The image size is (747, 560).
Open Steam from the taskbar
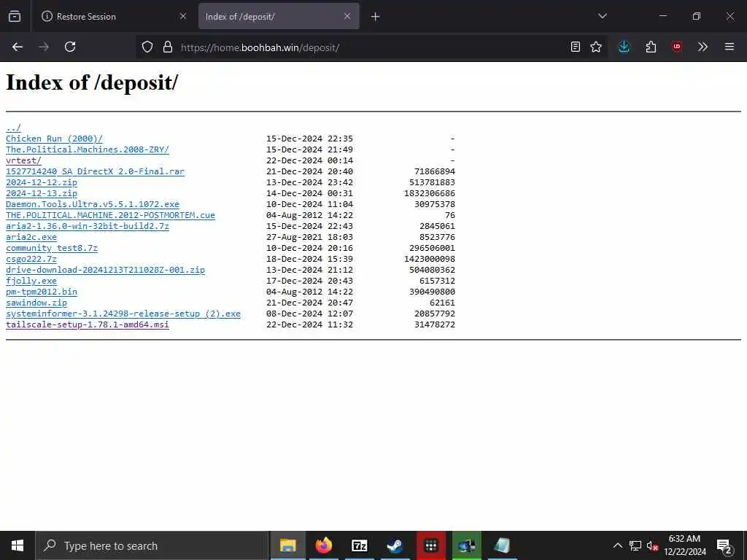pos(395,545)
